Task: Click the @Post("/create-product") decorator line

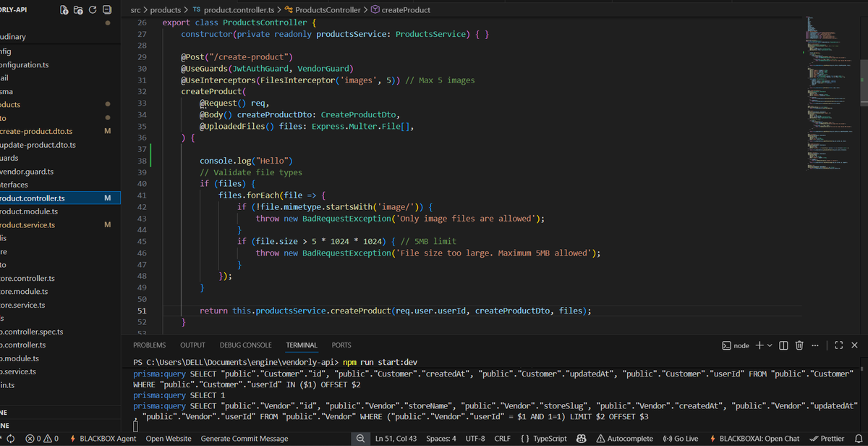Action: click(237, 57)
